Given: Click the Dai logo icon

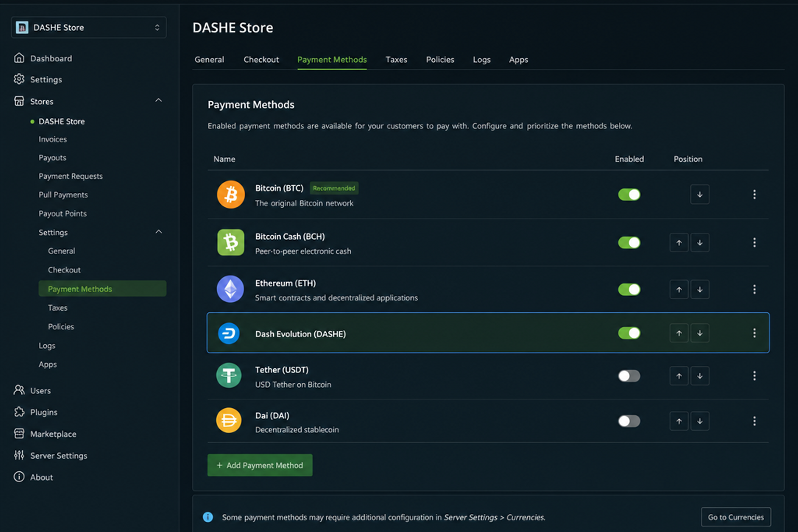Looking at the screenshot, I should 229,420.
